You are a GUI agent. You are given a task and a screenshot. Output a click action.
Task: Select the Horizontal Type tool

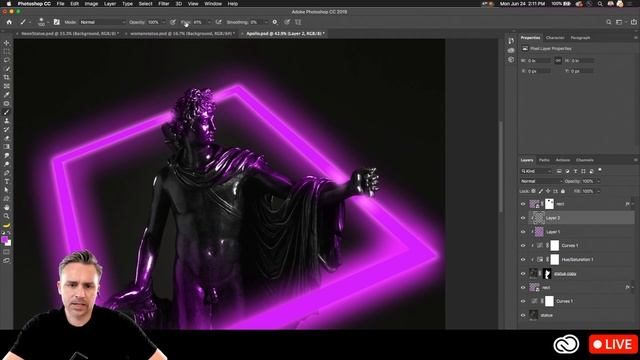point(7,181)
